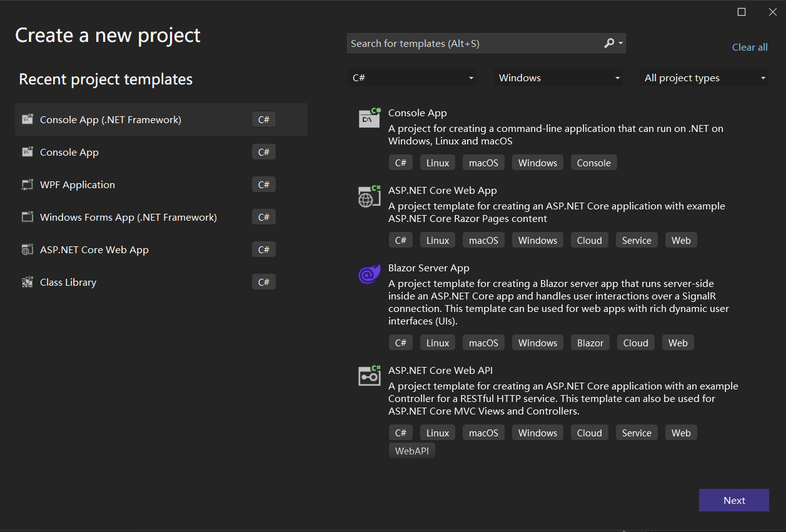Screen dimensions: 786x532
Task: Click the Cloud tag under ASP.NET Core Web App
Action: tap(590, 240)
